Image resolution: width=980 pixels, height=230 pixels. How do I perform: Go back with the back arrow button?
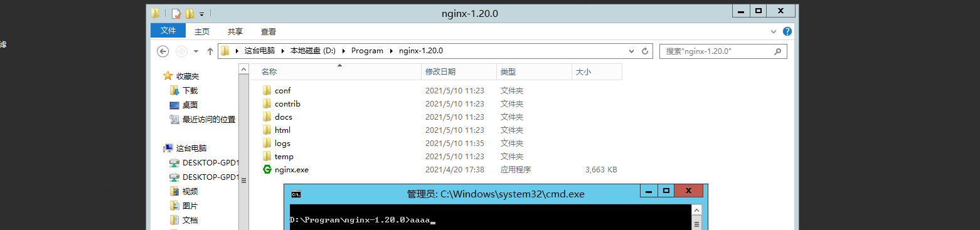pos(163,51)
